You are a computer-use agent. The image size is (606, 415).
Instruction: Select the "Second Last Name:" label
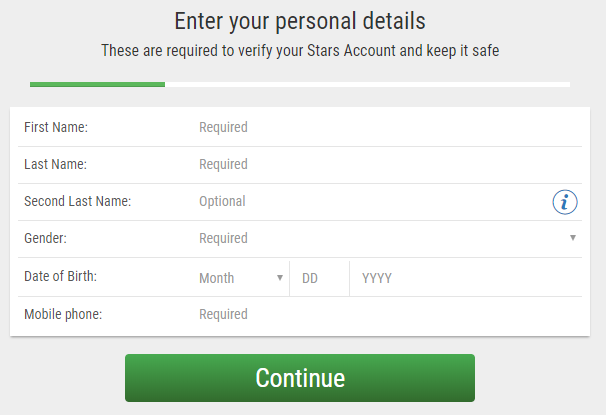pyautogui.click(x=77, y=202)
